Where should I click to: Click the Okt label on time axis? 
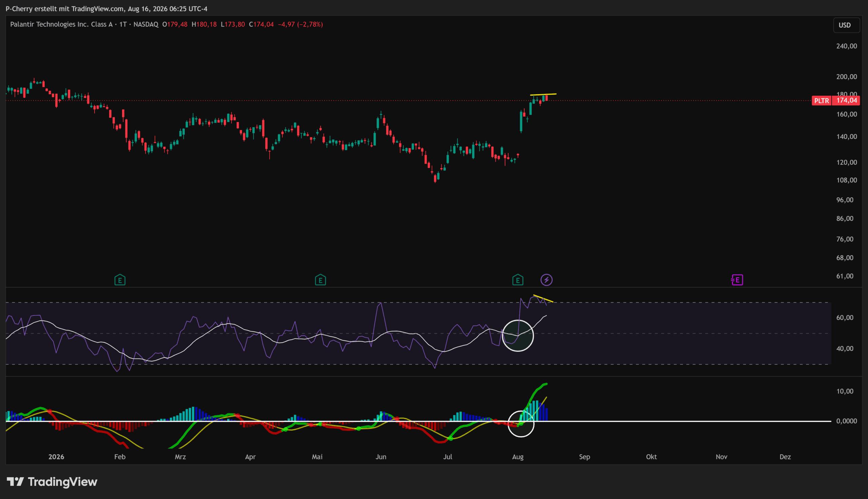tap(651, 457)
